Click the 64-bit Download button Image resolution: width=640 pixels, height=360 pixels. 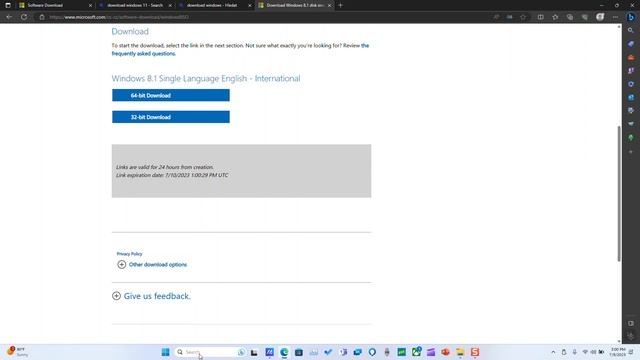point(171,95)
